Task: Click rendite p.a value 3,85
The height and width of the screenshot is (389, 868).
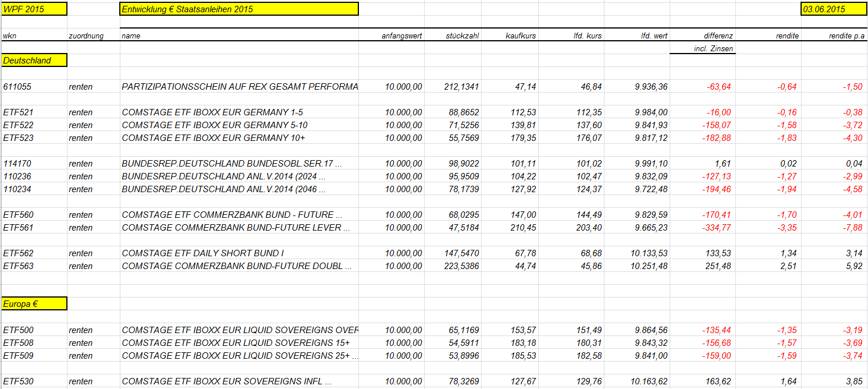Action: pyautogui.click(x=834, y=381)
